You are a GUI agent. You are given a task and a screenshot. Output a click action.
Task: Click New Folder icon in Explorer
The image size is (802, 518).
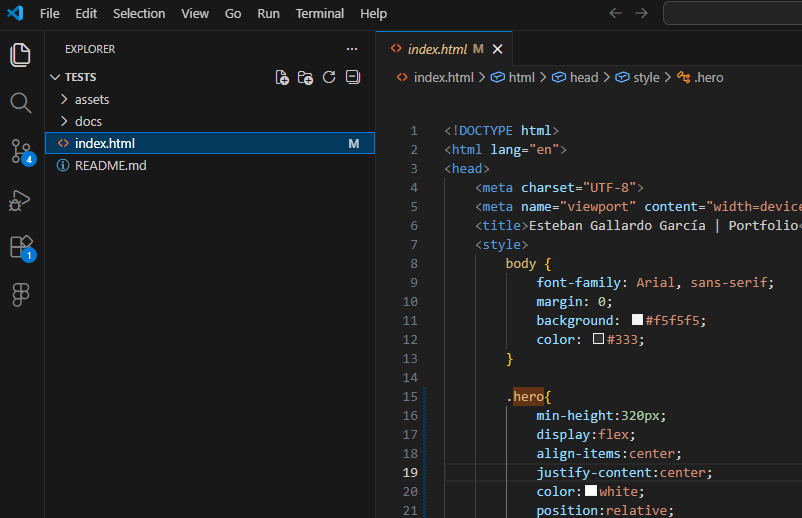point(305,77)
